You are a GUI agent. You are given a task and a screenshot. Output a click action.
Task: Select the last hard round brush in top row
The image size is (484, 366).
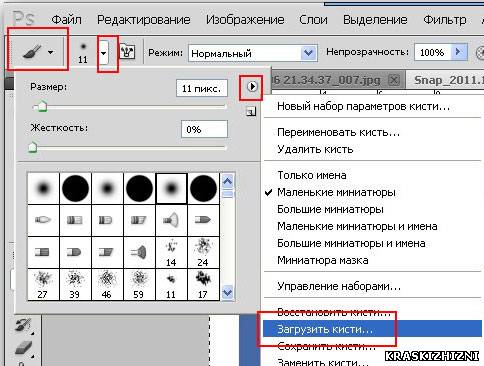pos(203,188)
